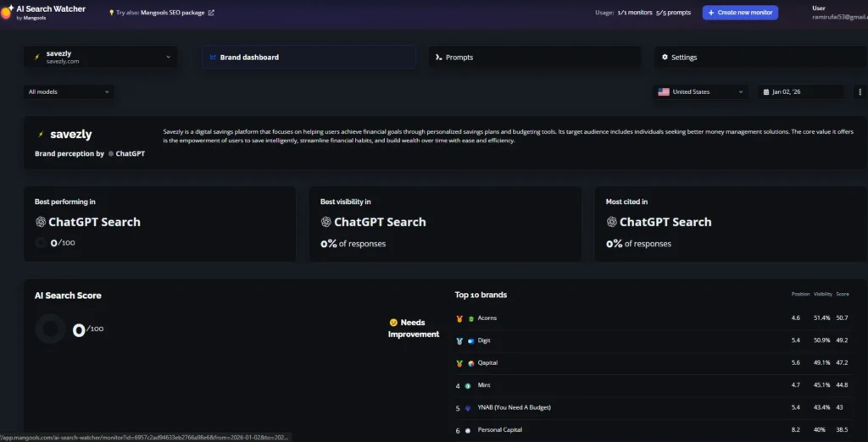Viewport: 868px width, 442px height.
Task: Click ChatGPT Search logo in Best performing card
Action: (x=41, y=222)
